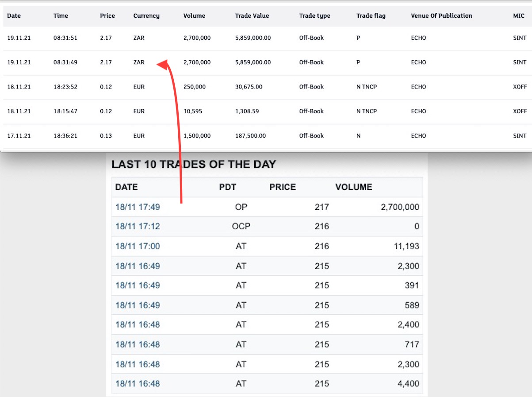This screenshot has width=532, height=397.
Task: Open the 18/11 17:12 trade date link
Action: pyautogui.click(x=138, y=227)
